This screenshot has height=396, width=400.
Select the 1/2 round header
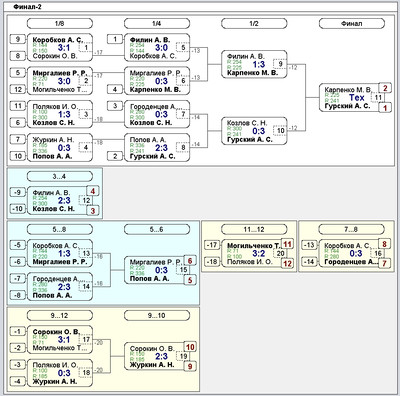[x=254, y=24]
